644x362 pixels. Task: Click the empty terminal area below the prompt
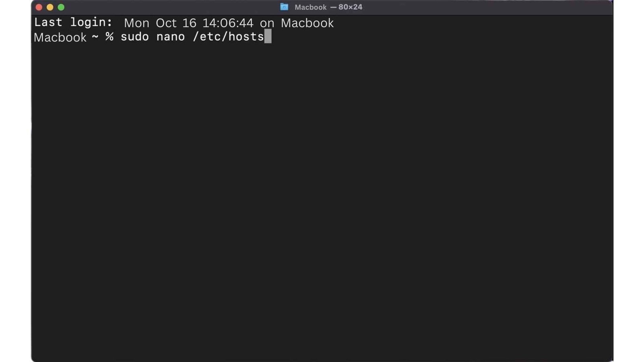click(x=322, y=201)
